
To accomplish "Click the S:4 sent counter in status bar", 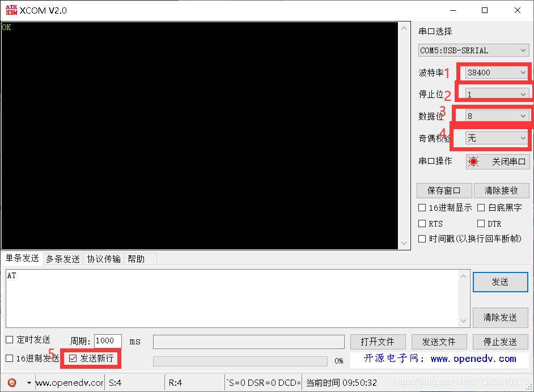I will [116, 383].
